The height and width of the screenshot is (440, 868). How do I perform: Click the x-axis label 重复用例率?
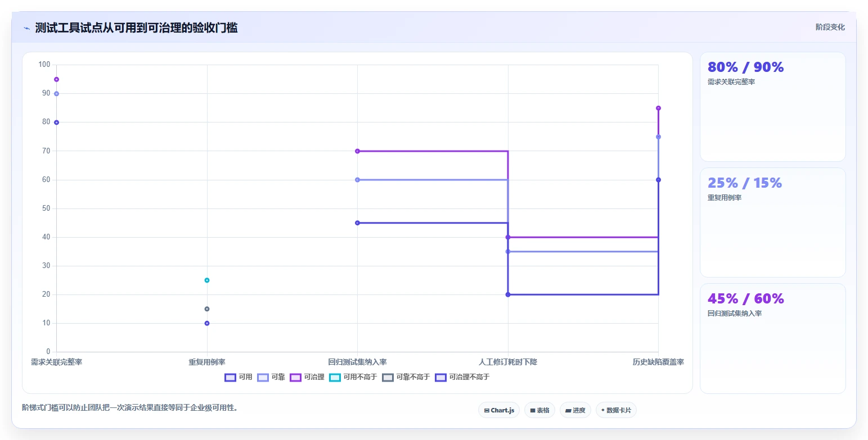click(x=207, y=362)
